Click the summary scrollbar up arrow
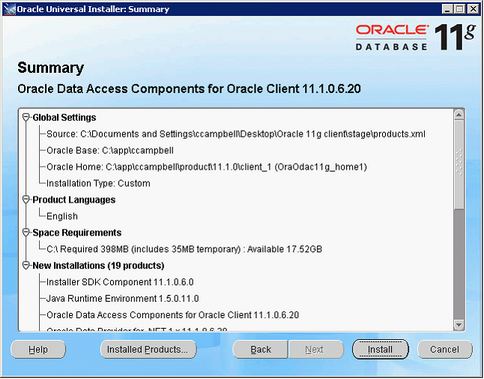Viewport: 484px width, 379px height. tap(459, 115)
